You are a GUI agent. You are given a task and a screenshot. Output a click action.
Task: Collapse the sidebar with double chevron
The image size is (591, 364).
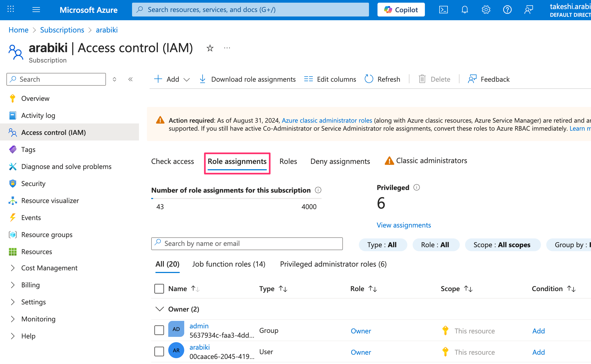pos(130,79)
